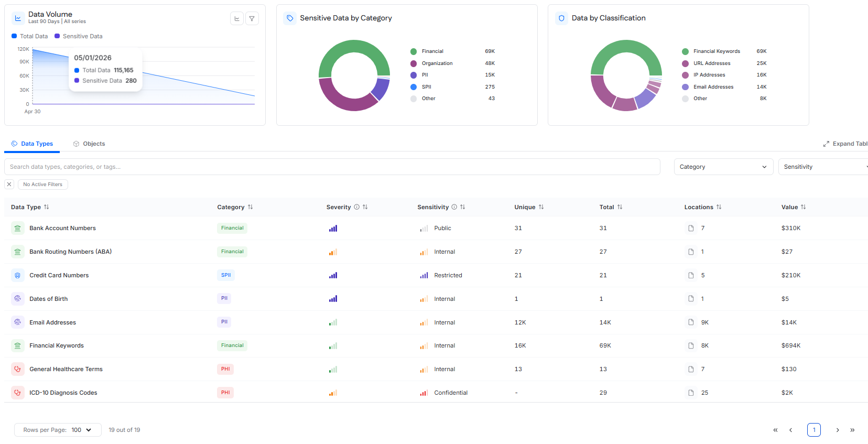
Task: Switch to the Objects tab
Action: coord(89,144)
